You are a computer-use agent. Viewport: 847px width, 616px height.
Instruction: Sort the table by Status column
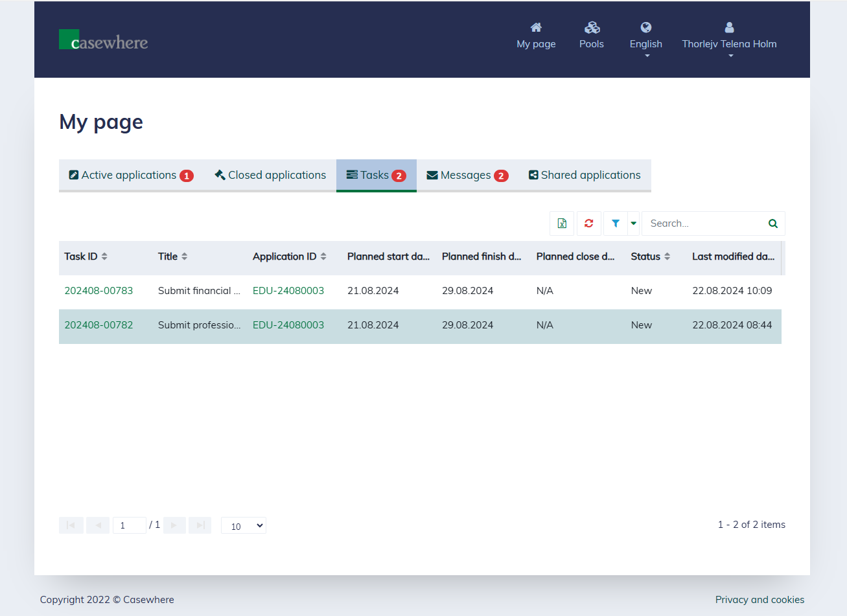point(667,257)
